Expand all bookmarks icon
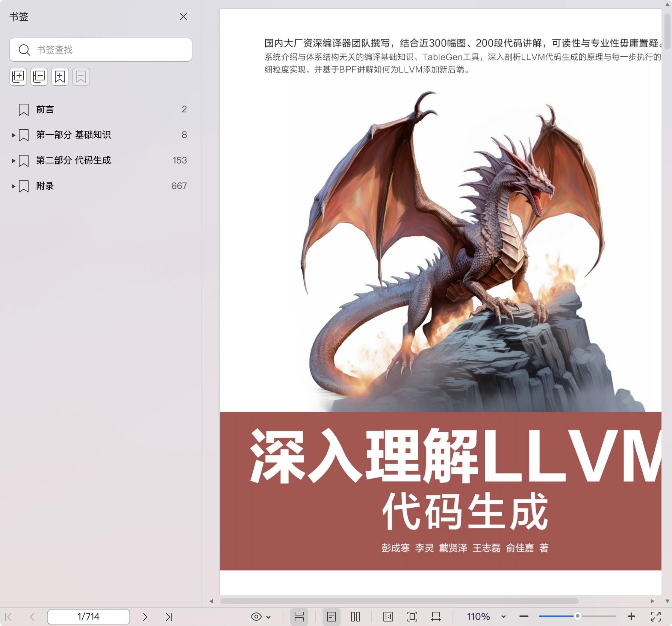The height and width of the screenshot is (626, 672). coord(18,77)
